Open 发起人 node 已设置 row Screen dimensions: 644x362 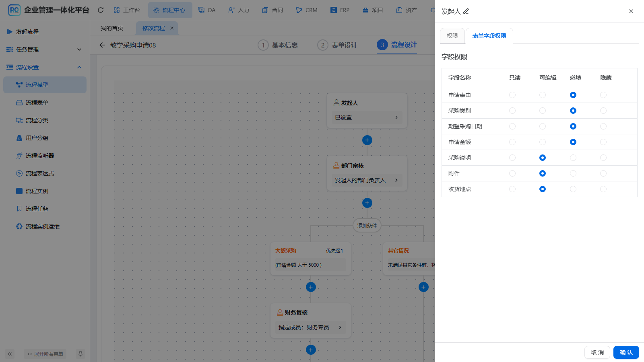tap(367, 117)
